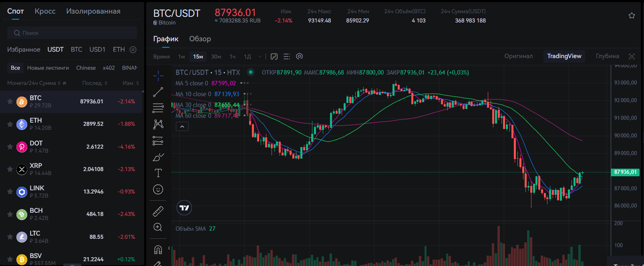The image size is (644, 266).
Task: Click the Ethereum coin icon
Action: pos(22,124)
